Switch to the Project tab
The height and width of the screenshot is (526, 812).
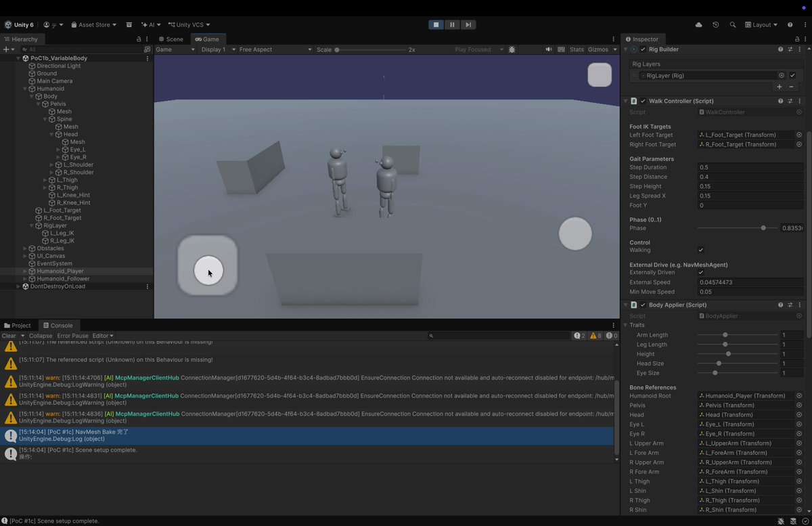point(18,326)
